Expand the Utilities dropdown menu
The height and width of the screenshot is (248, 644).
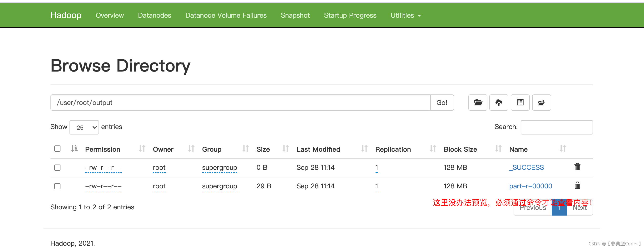(x=406, y=15)
